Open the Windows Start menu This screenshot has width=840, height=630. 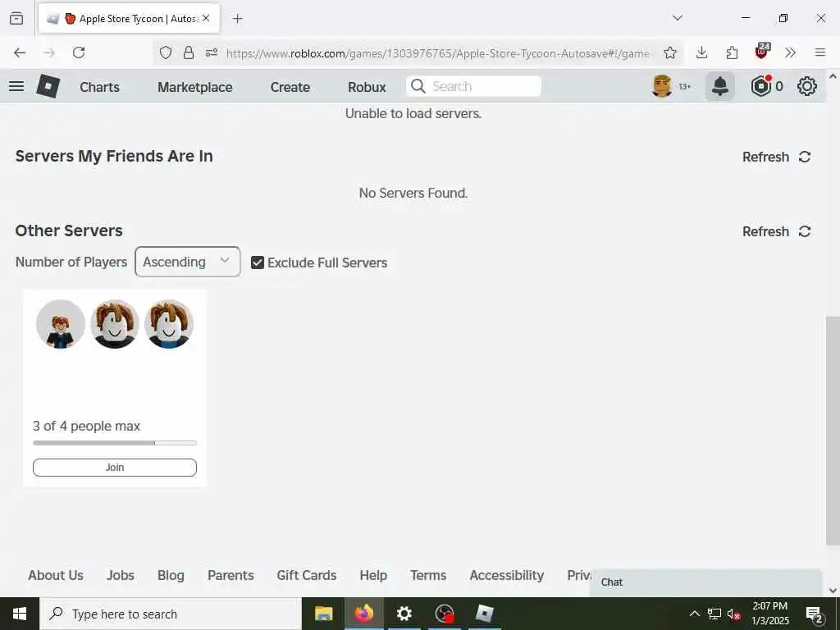click(20, 614)
